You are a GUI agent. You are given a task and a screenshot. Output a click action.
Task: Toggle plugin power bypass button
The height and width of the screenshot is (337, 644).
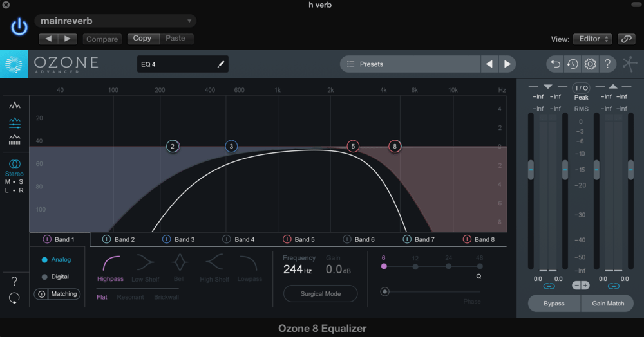pyautogui.click(x=19, y=28)
